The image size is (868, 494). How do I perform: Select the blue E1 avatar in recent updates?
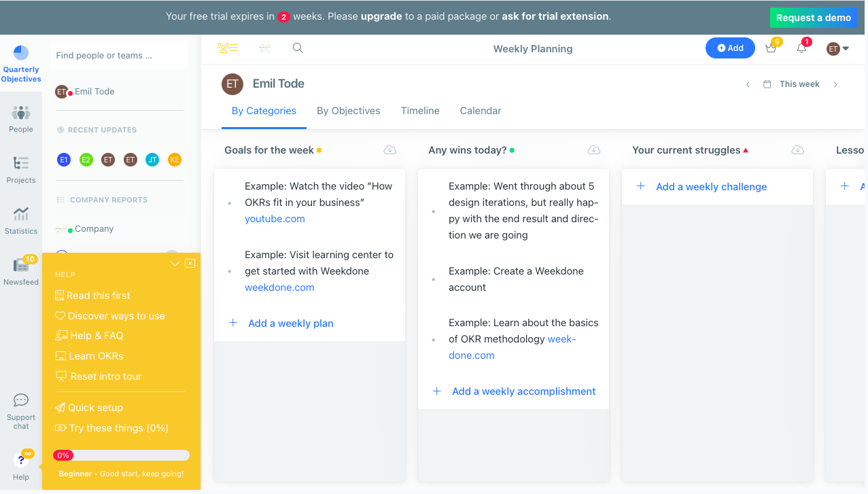[63, 160]
